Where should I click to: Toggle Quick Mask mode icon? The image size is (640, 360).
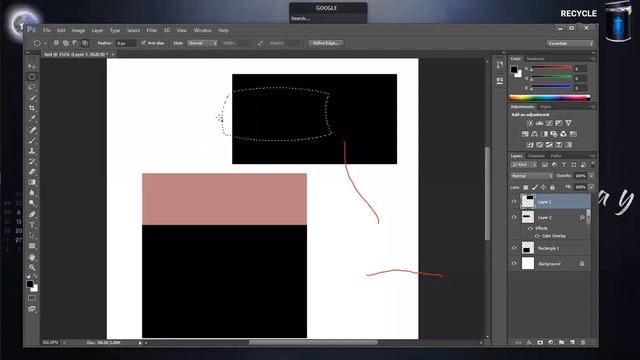(32, 298)
